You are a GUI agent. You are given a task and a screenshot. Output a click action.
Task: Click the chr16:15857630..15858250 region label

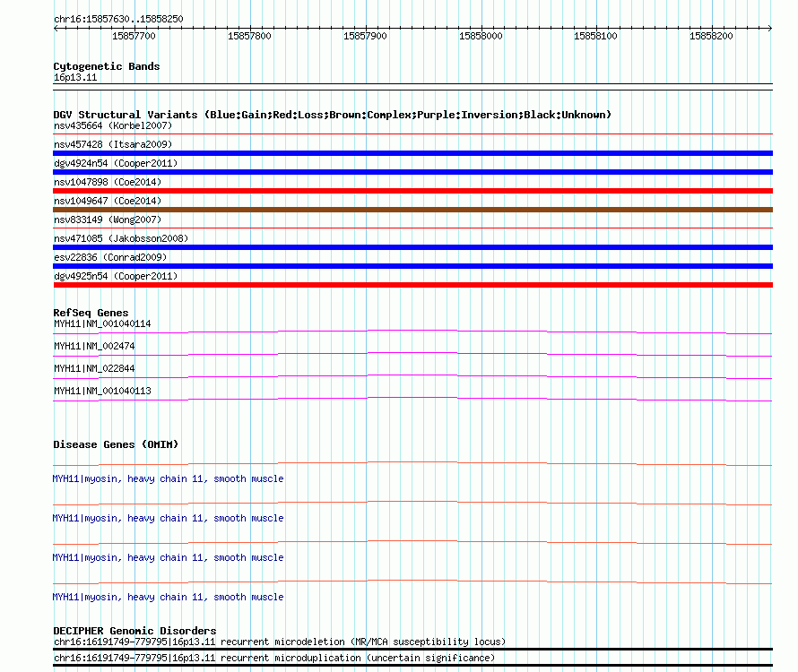click(118, 20)
